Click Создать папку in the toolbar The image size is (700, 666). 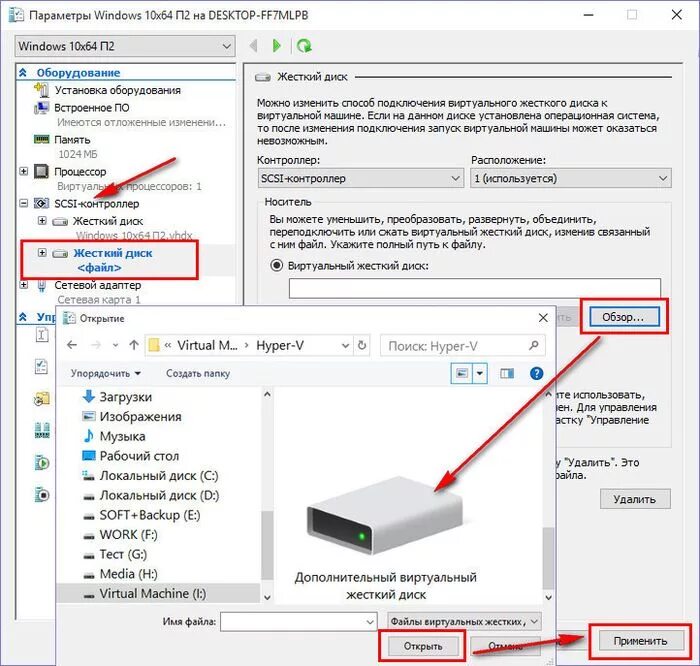pyautogui.click(x=198, y=373)
